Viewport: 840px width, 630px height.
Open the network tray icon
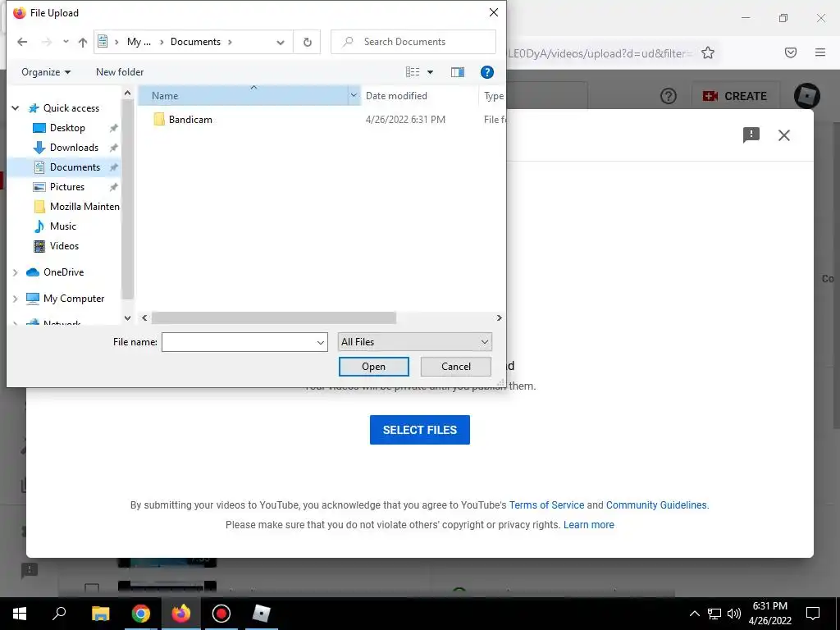pyautogui.click(x=714, y=614)
